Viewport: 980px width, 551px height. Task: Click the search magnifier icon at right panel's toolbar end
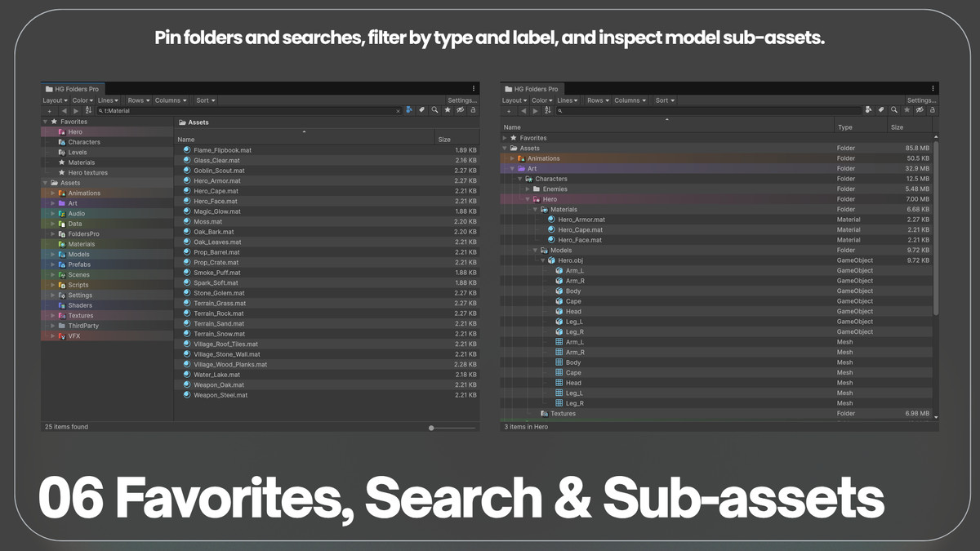894,109
